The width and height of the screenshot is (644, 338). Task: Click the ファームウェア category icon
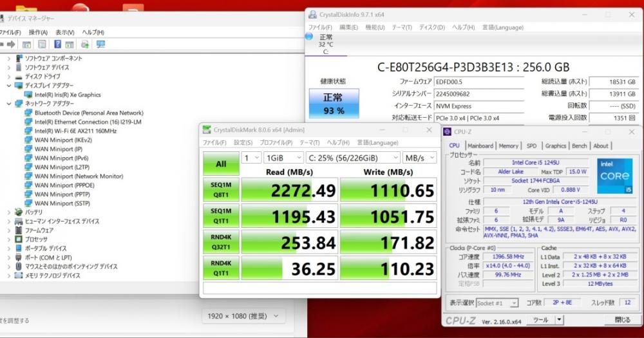coord(19,230)
